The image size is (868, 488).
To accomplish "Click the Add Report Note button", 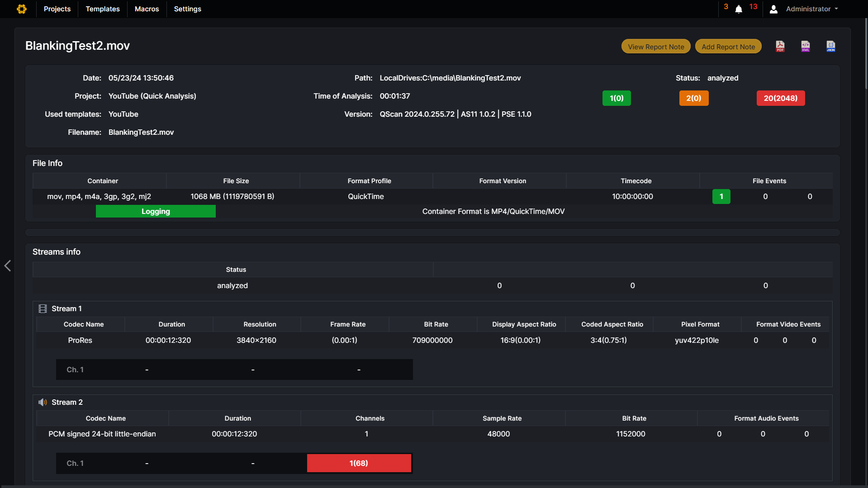I will [728, 46].
